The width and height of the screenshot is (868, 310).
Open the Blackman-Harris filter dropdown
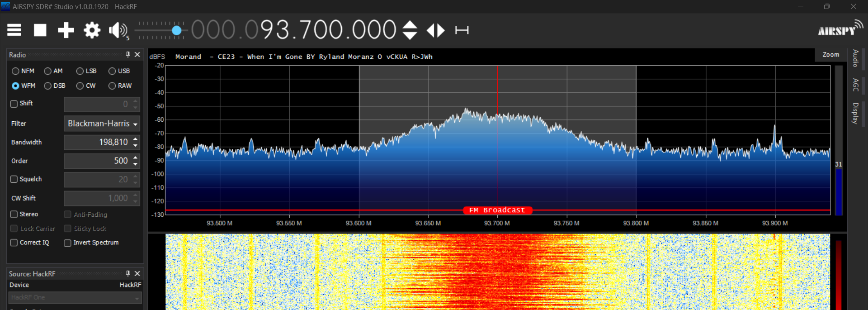[102, 124]
